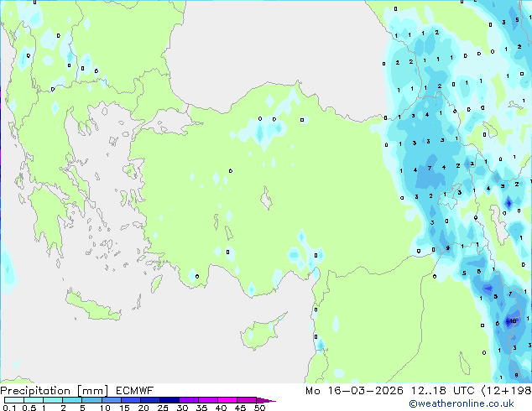532x411 pixels.
Task: Click the 30–35 mm legend swatch
Action: 188,400
